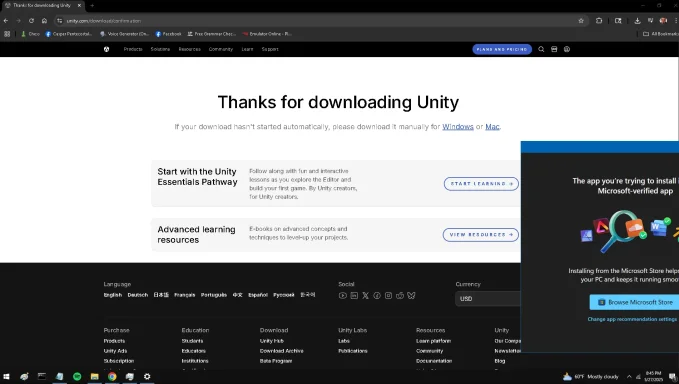
Task: Open the Unity store cart icon
Action: [554, 49]
